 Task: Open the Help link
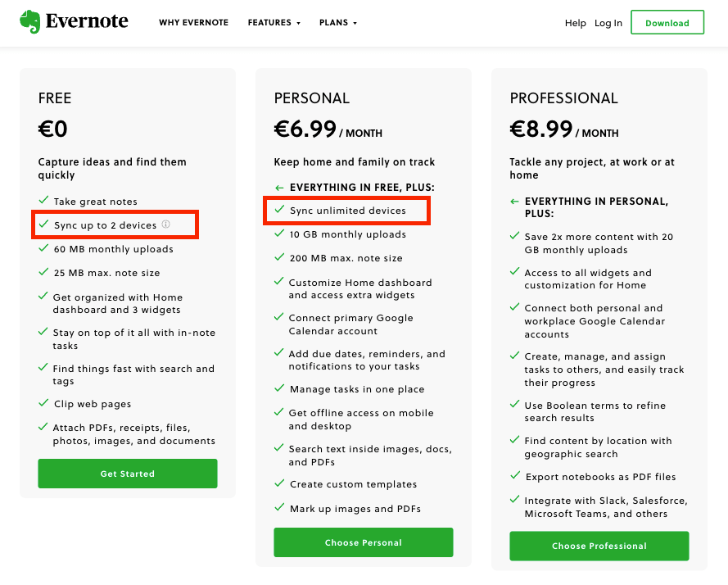pos(575,23)
